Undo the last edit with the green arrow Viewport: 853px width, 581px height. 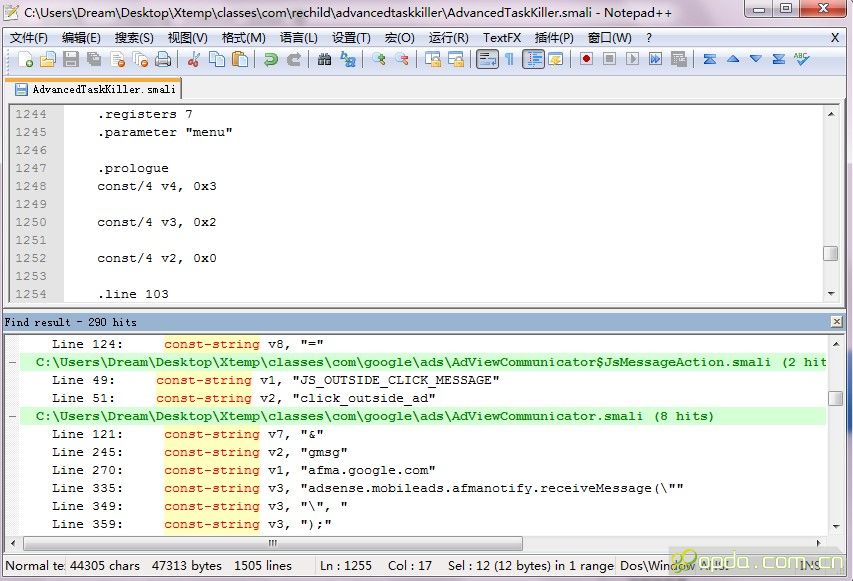(270, 59)
